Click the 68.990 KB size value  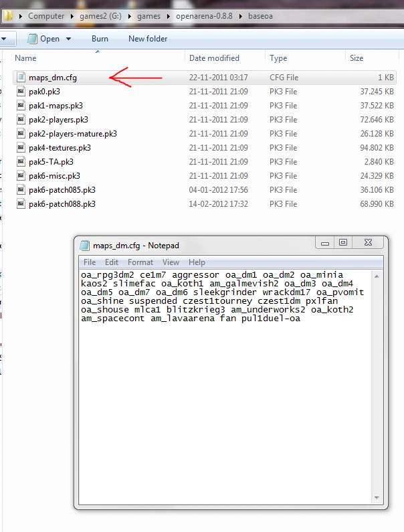377,204
